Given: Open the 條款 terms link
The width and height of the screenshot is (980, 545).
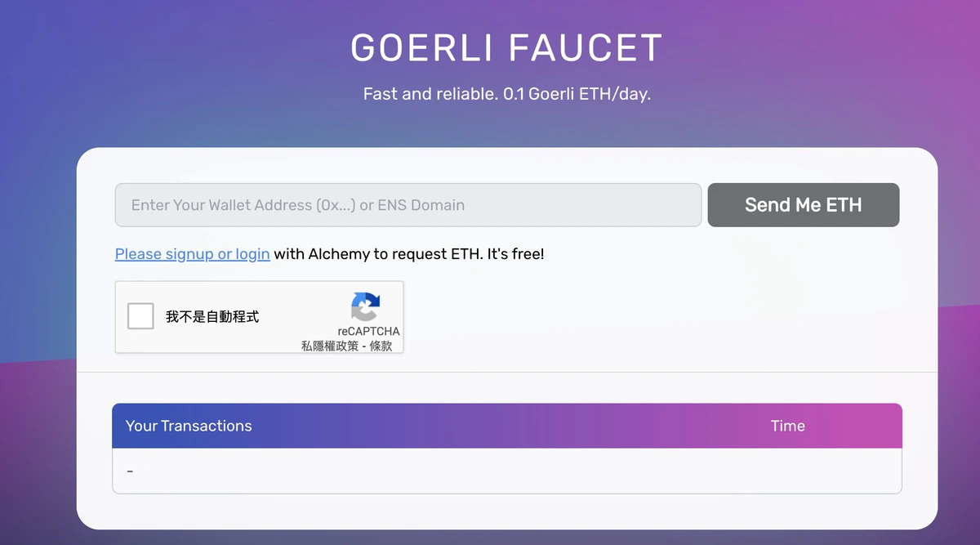Looking at the screenshot, I should [x=381, y=346].
